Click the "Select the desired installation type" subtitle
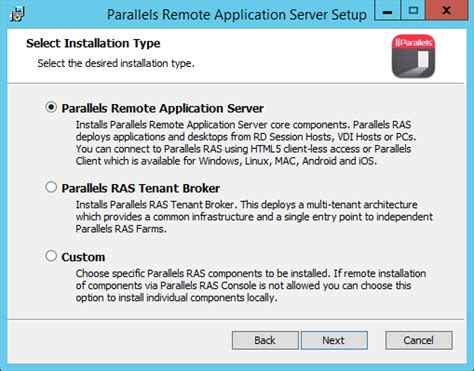The height and width of the screenshot is (371, 474). [116, 63]
